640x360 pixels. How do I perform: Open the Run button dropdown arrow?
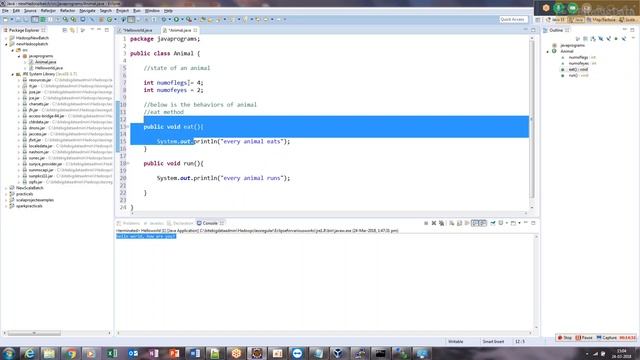pyautogui.click(x=182, y=19)
